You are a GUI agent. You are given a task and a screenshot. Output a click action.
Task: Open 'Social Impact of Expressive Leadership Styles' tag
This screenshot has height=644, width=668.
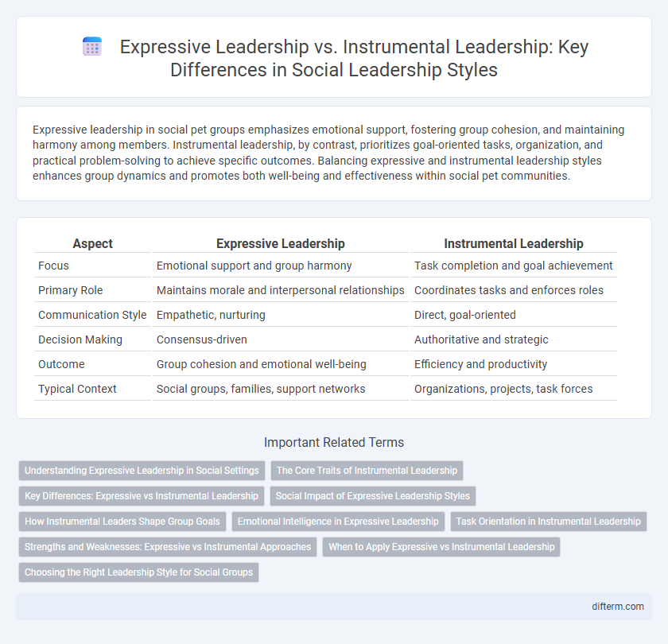point(373,496)
